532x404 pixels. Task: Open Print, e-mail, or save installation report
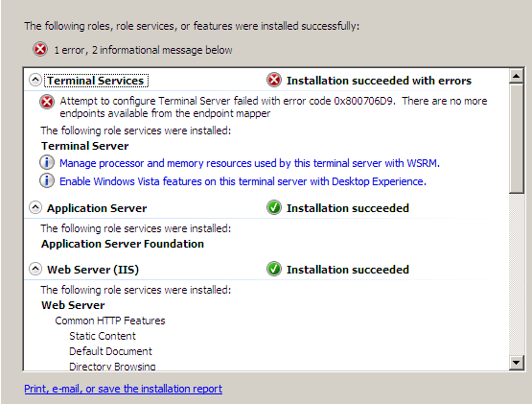click(x=123, y=389)
